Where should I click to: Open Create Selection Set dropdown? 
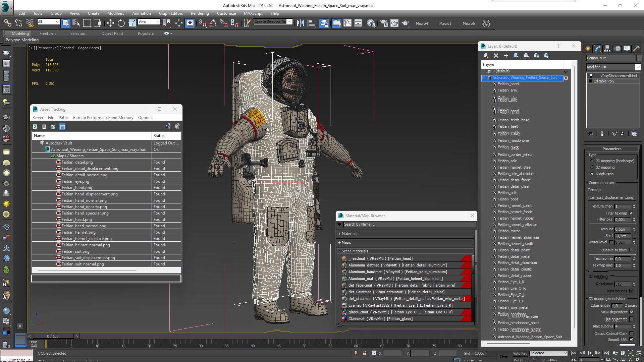273,22
